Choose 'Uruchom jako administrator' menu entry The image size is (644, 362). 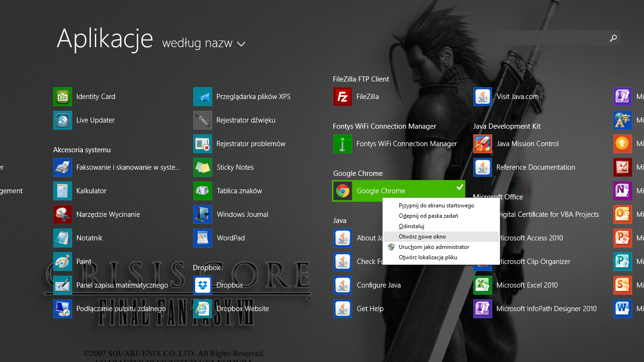[434, 247]
